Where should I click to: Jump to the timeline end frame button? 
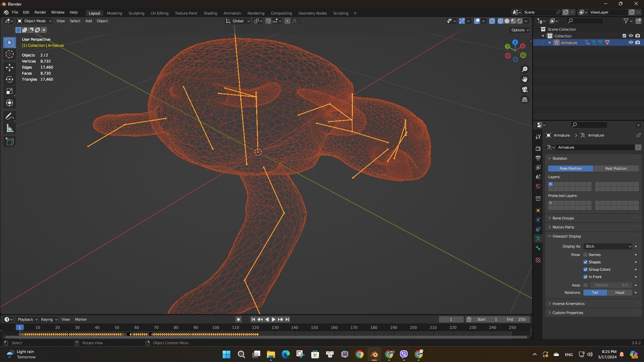pos(287,319)
